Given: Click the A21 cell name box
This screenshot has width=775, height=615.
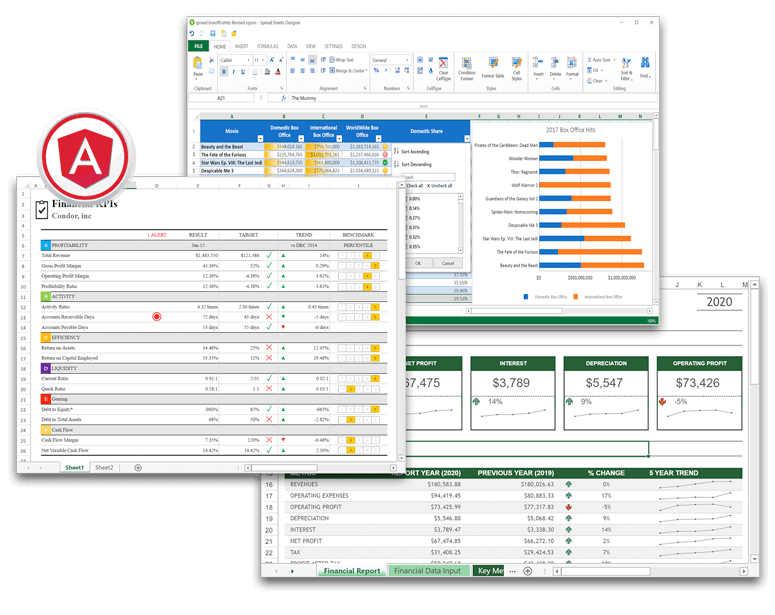Looking at the screenshot, I should (221, 98).
